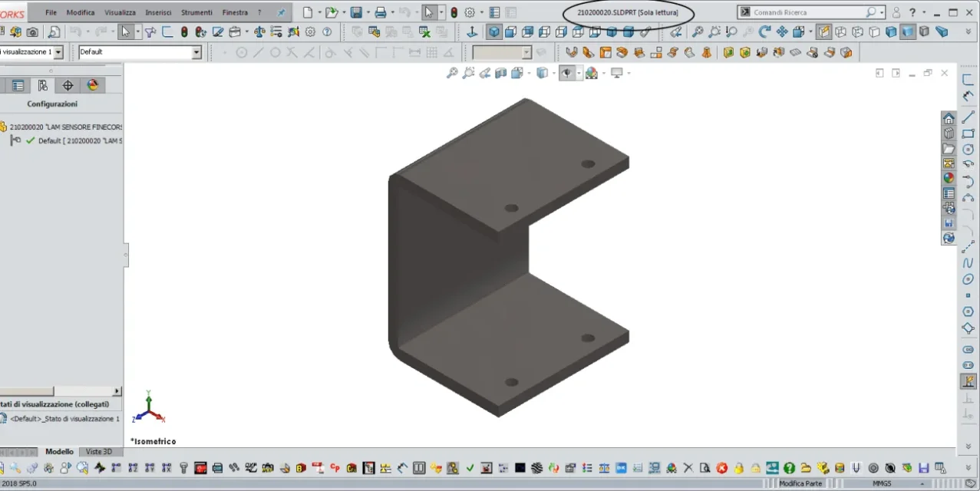The image size is (980, 491).
Task: Click the Rotate View icon
Action: 765,32
